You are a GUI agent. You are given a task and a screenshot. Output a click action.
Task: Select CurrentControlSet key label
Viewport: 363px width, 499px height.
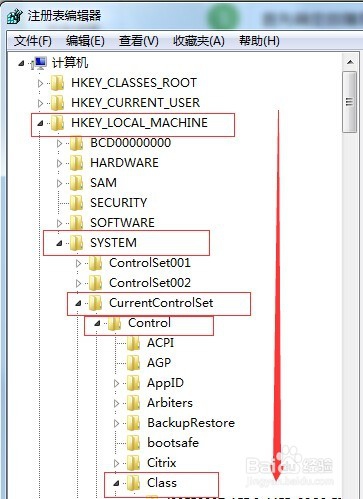[x=161, y=303]
